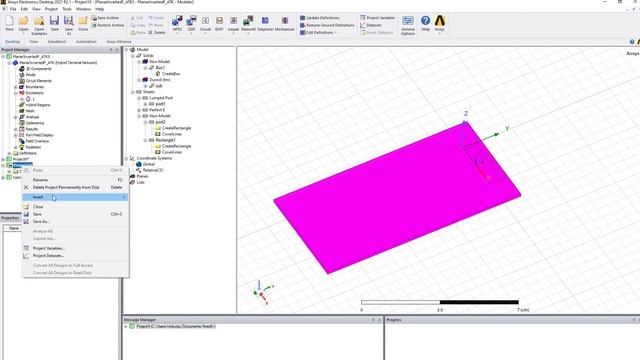Choose Project Datasets in context menu

coord(75,256)
